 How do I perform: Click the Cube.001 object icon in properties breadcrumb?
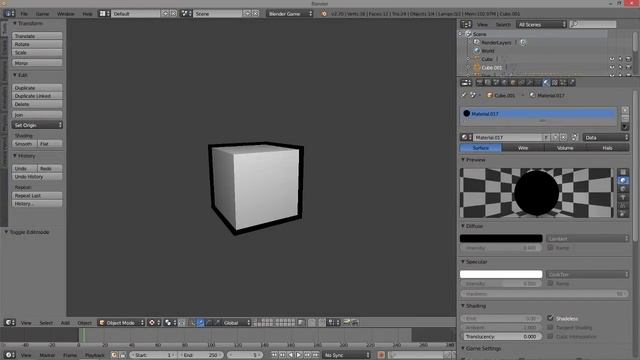490,95
